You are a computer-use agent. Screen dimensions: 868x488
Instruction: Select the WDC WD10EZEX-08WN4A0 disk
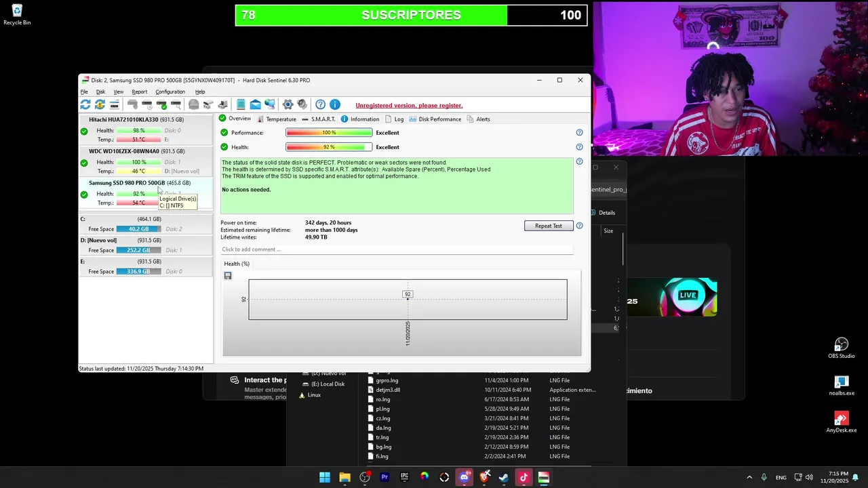146,161
